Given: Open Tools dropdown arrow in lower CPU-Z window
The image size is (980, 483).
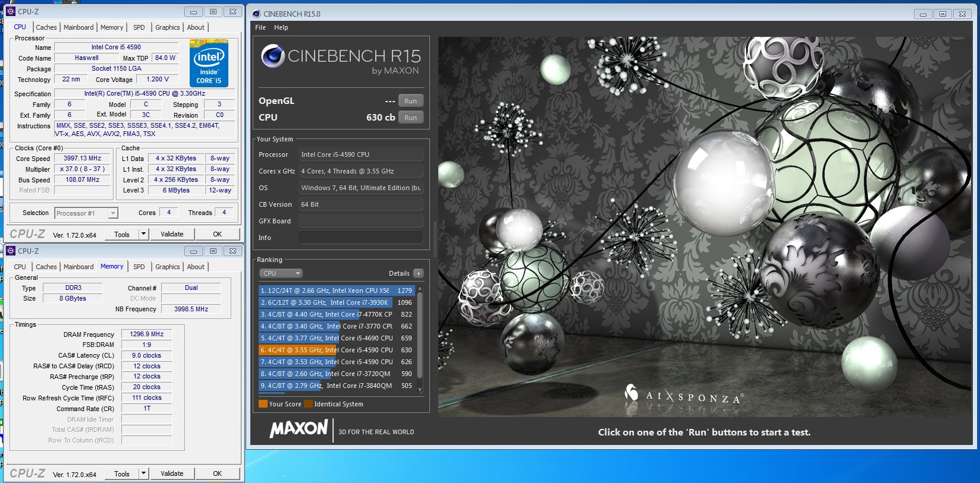Looking at the screenshot, I should (143, 473).
